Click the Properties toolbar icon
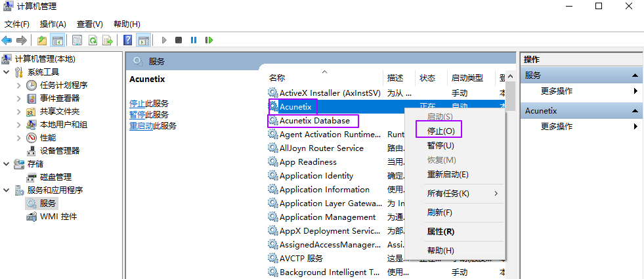This screenshot has height=279, width=644. click(x=77, y=40)
